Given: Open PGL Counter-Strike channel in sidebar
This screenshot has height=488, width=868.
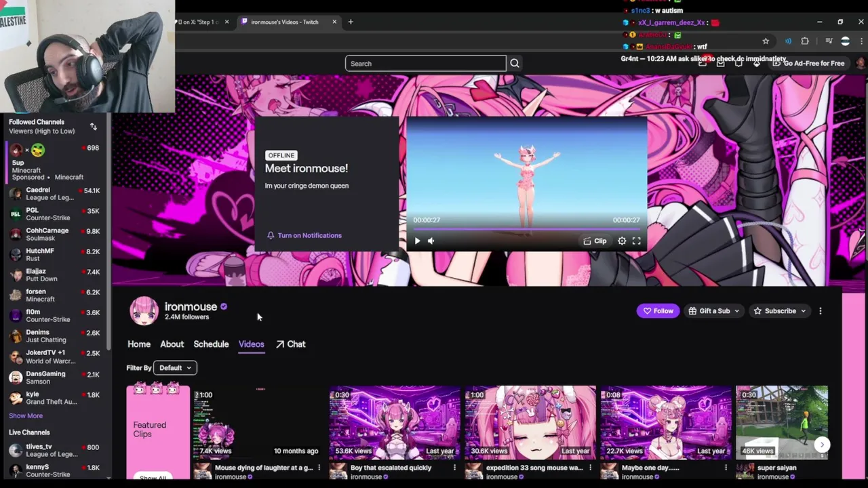Looking at the screenshot, I should pos(56,214).
